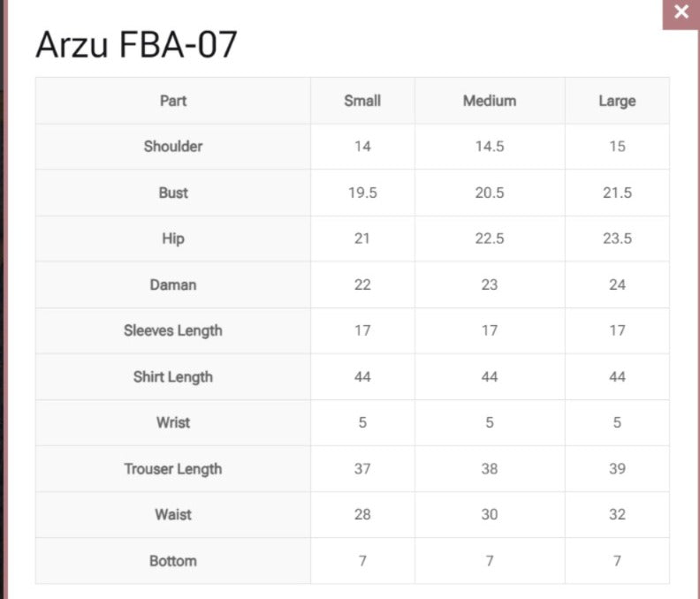Select the Medium column header
Screen dimensions: 700x599
coord(490,101)
